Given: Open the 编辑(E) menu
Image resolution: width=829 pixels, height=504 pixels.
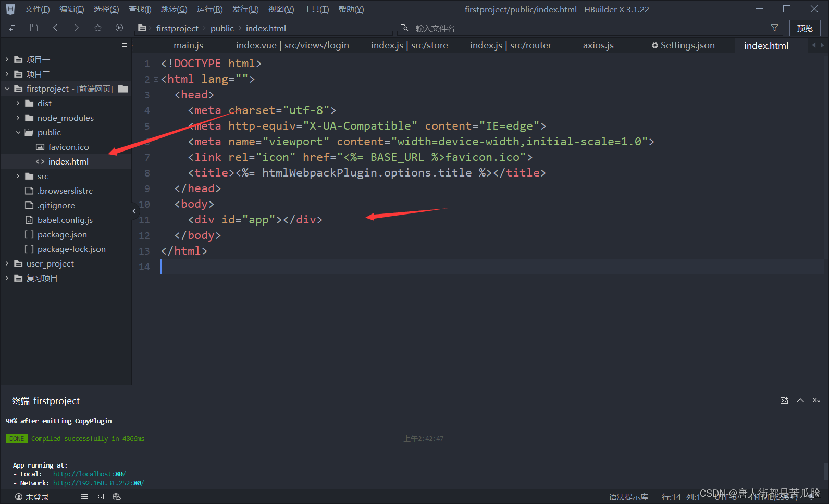Looking at the screenshot, I should click(72, 9).
